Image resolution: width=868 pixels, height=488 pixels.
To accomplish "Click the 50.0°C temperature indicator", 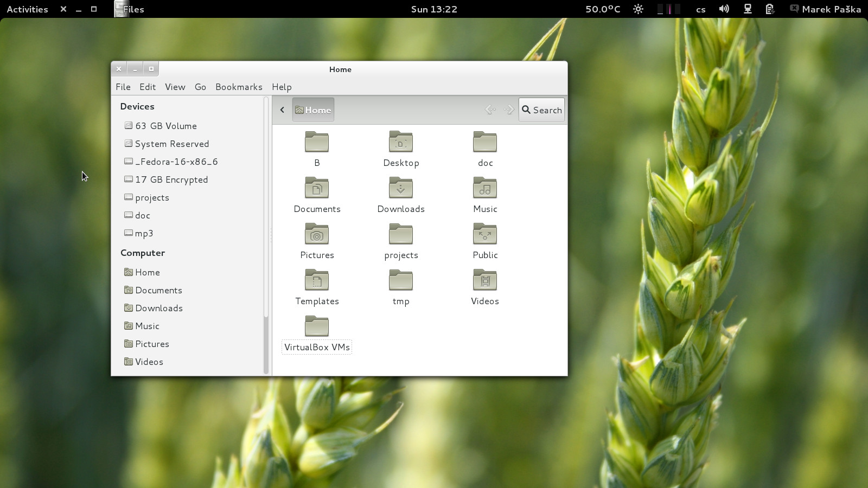I will click(603, 9).
